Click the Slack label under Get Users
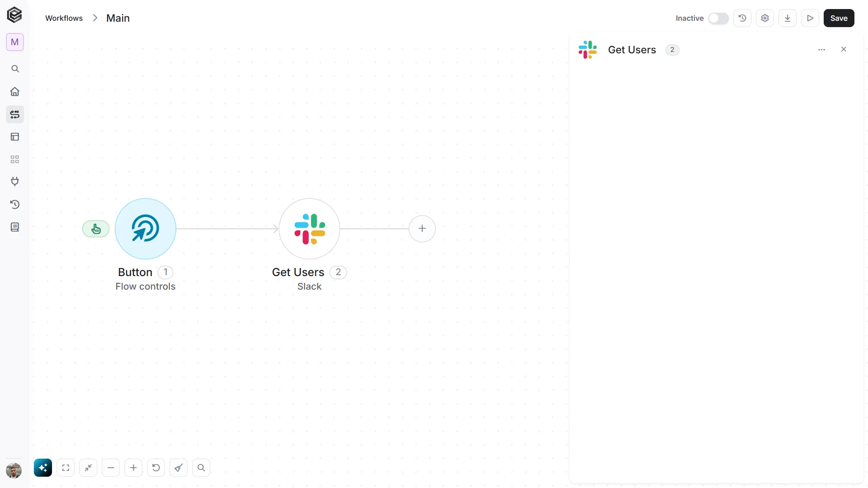The image size is (868, 488). pos(309,286)
